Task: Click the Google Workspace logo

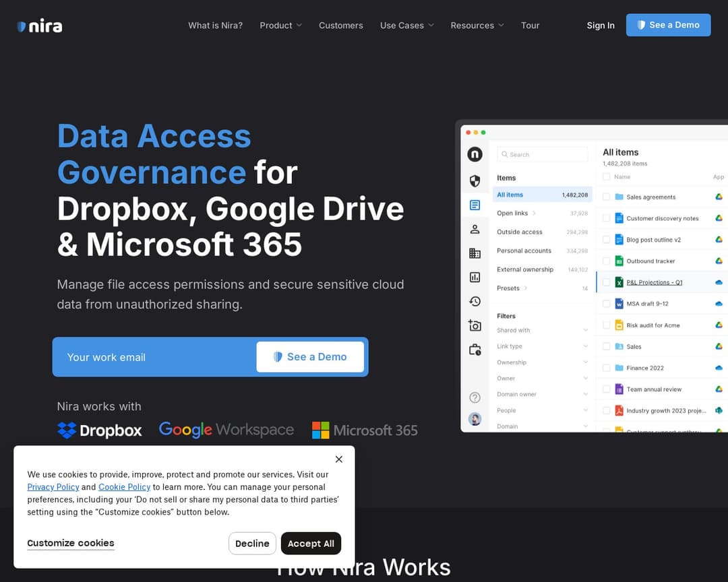Action: pyautogui.click(x=226, y=430)
